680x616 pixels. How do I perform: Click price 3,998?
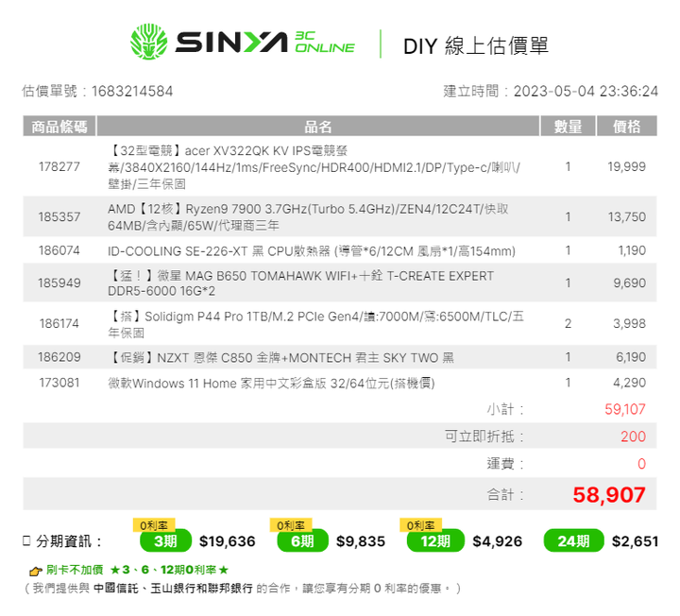[629, 324]
